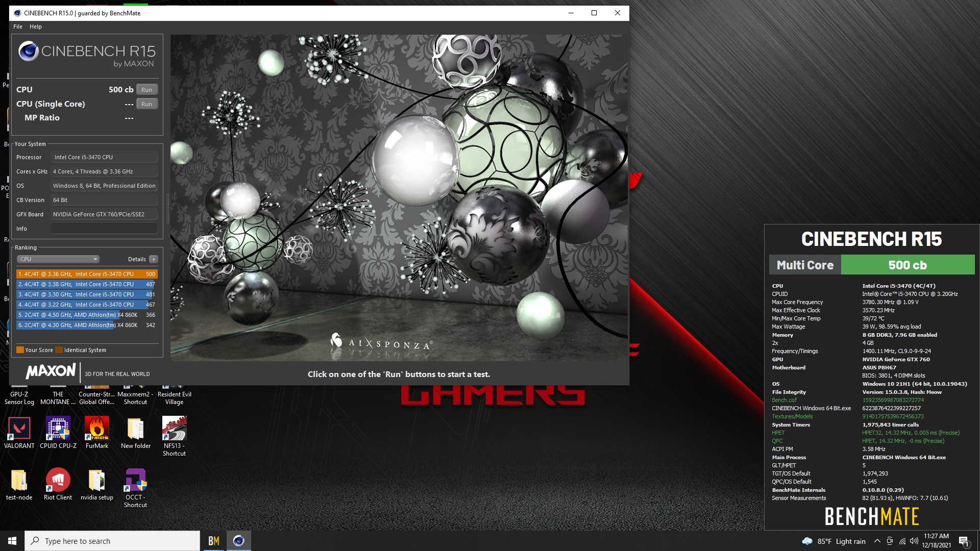This screenshot has width=980, height=551.
Task: Click the tray device sync icon
Action: pyautogui.click(x=890, y=541)
